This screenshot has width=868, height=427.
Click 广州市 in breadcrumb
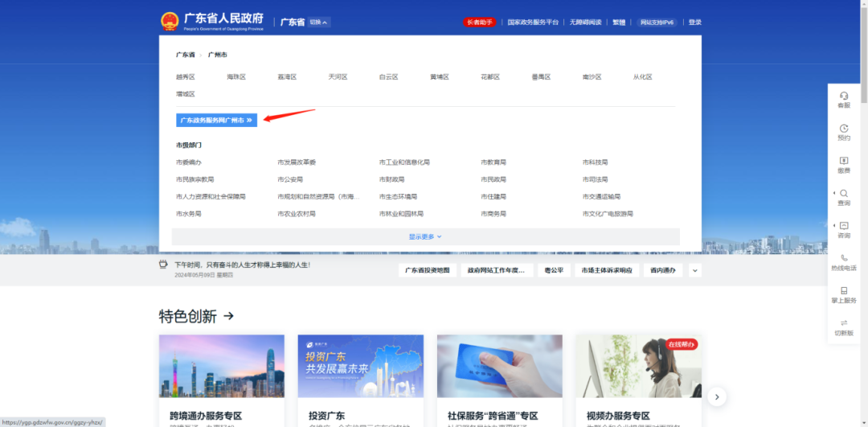tap(218, 55)
